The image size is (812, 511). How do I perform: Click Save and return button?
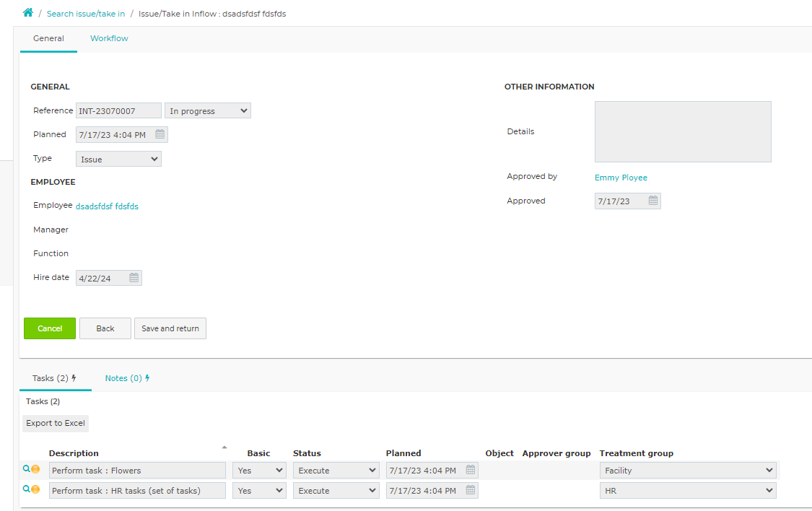pyautogui.click(x=170, y=328)
